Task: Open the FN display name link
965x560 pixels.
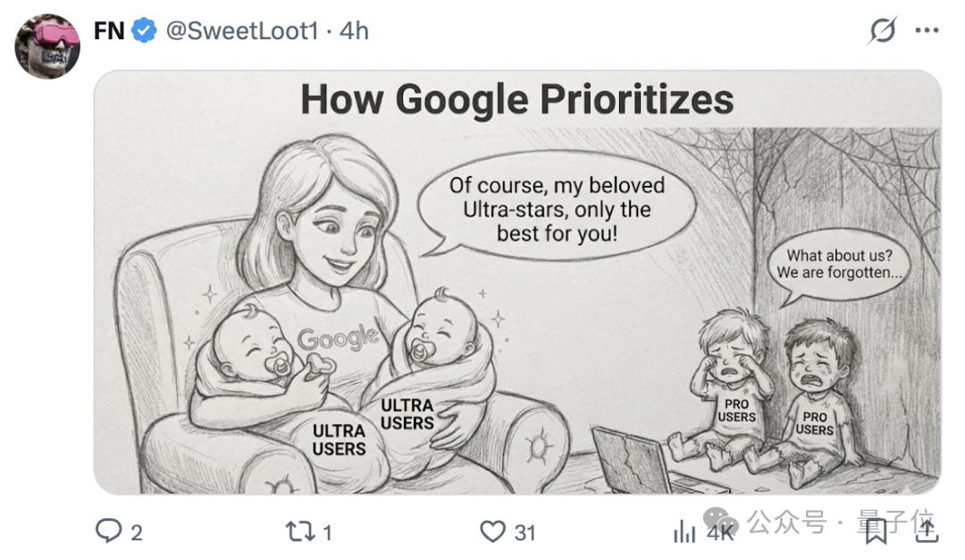Action: tap(108, 31)
